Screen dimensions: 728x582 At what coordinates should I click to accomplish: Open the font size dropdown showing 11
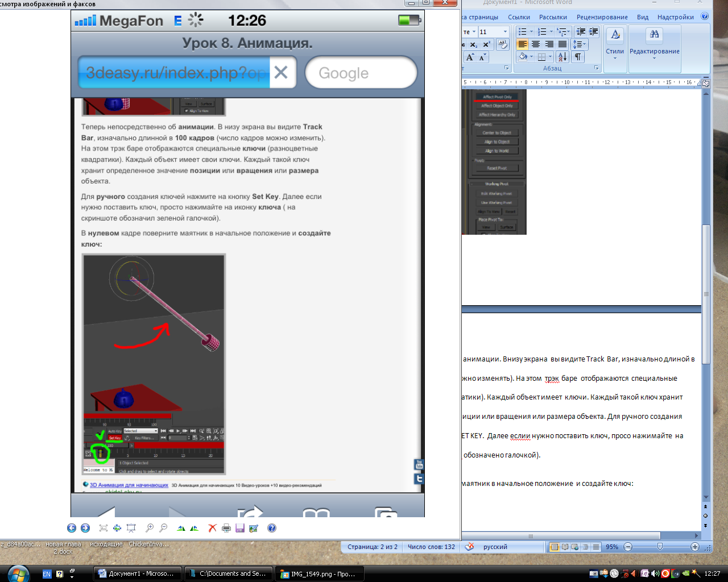(x=505, y=32)
